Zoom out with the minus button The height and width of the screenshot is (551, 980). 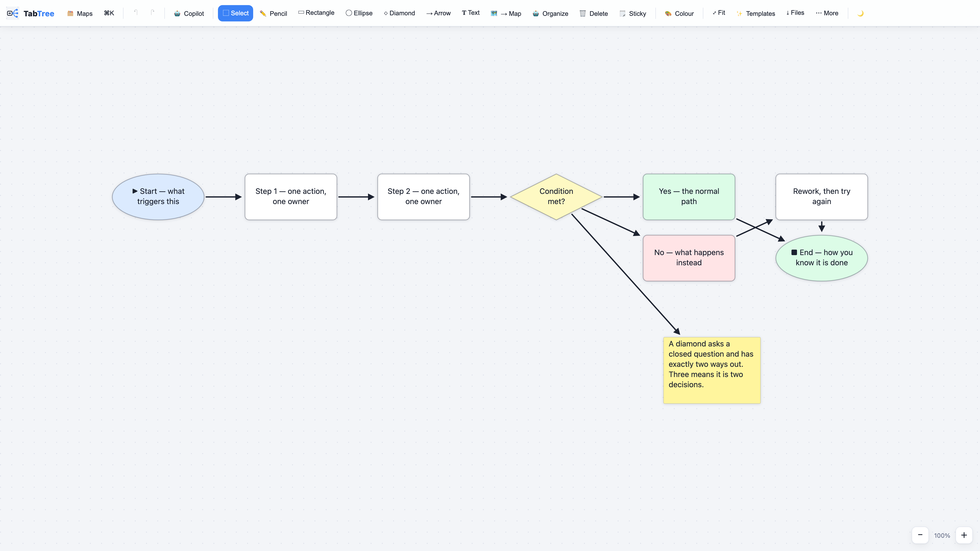point(920,535)
